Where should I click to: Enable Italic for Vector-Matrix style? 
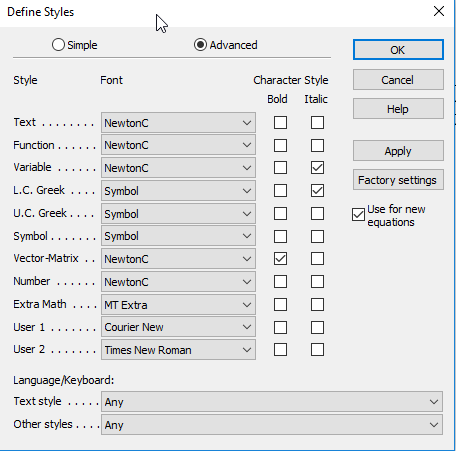click(317, 259)
